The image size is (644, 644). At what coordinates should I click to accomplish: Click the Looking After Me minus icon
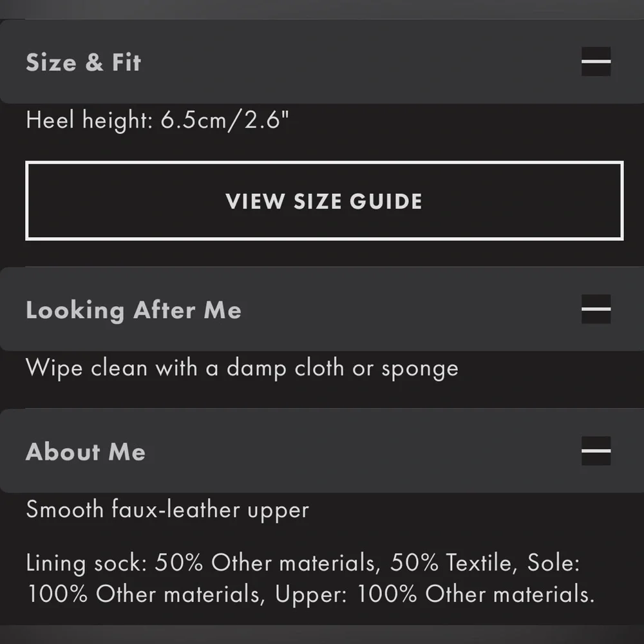click(596, 310)
